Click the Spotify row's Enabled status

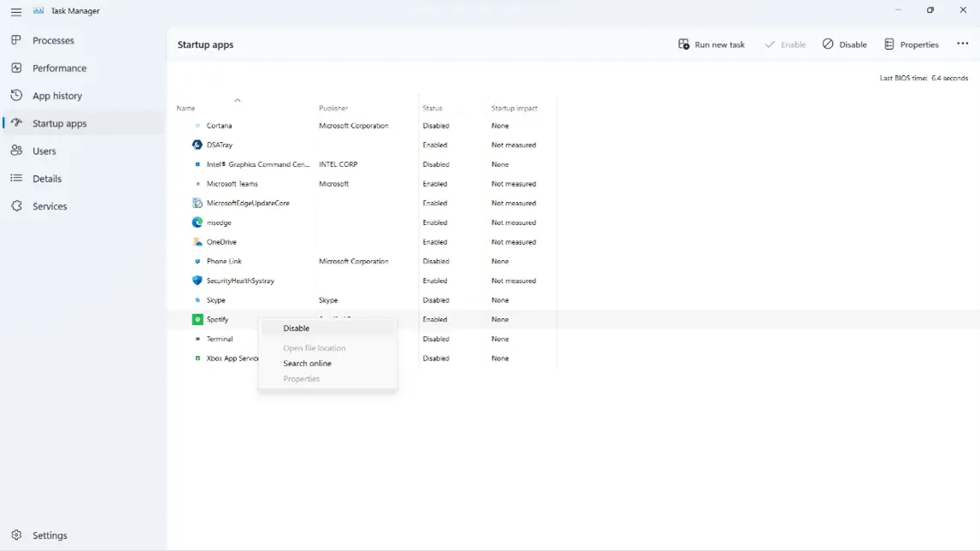(x=435, y=319)
